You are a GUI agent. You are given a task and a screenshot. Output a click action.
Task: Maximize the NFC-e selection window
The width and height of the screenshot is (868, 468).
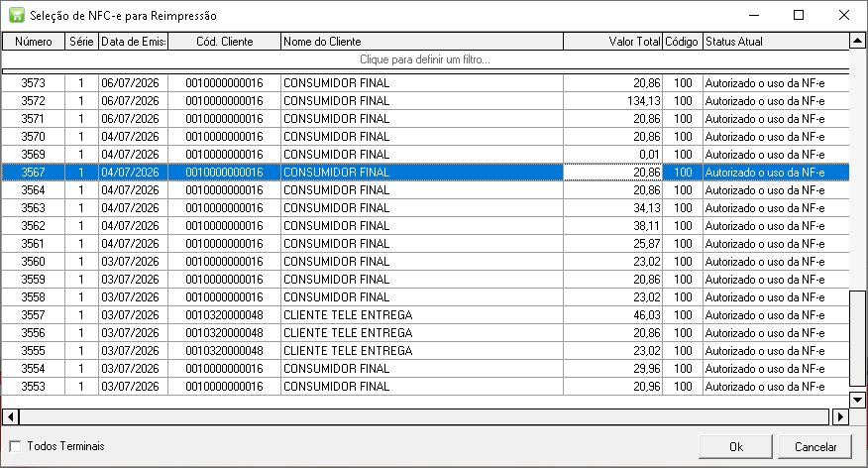799,15
